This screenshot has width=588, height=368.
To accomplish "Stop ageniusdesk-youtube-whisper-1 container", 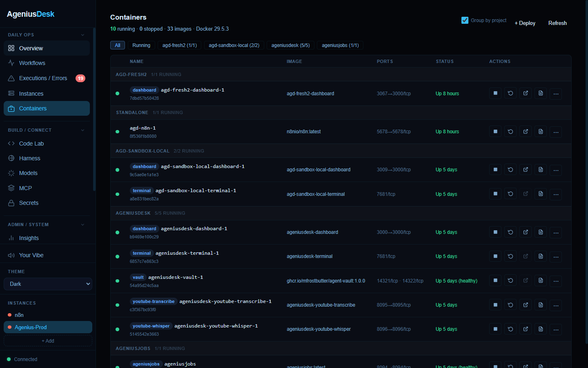I will [495, 329].
